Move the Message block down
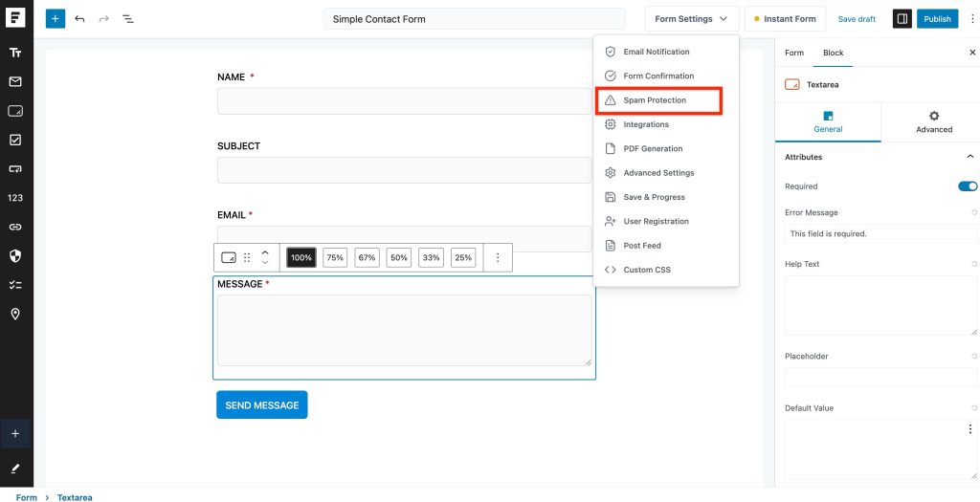This screenshot has width=980, height=502. point(265,262)
